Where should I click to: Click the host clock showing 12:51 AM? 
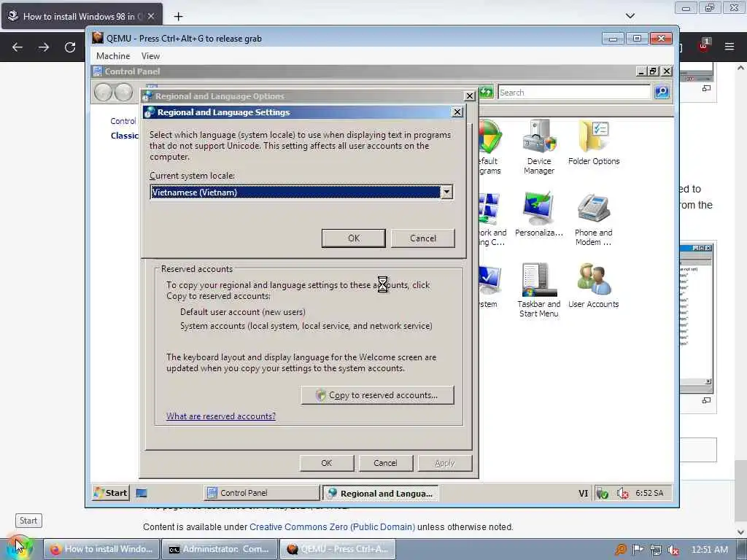click(x=709, y=550)
